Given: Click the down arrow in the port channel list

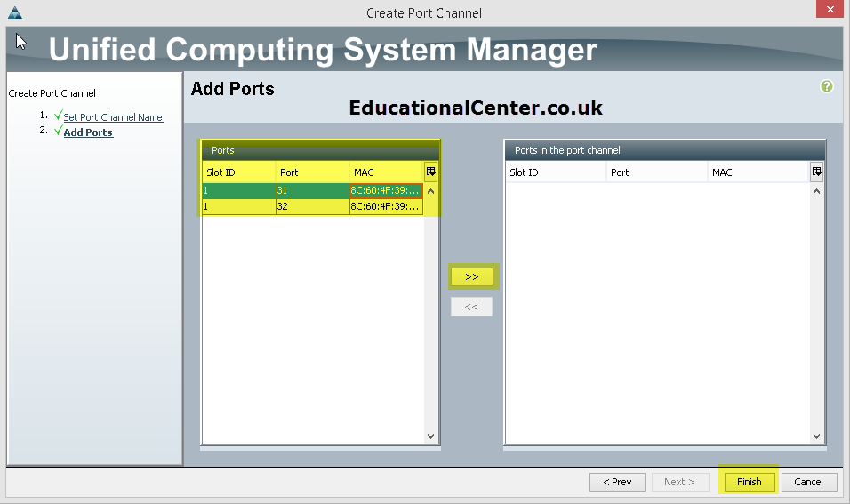Looking at the screenshot, I should tap(816, 436).
